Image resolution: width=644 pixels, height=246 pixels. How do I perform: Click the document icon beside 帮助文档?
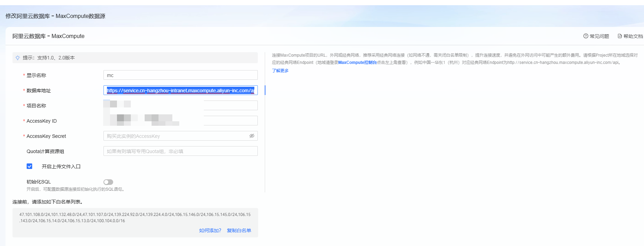coord(620,36)
